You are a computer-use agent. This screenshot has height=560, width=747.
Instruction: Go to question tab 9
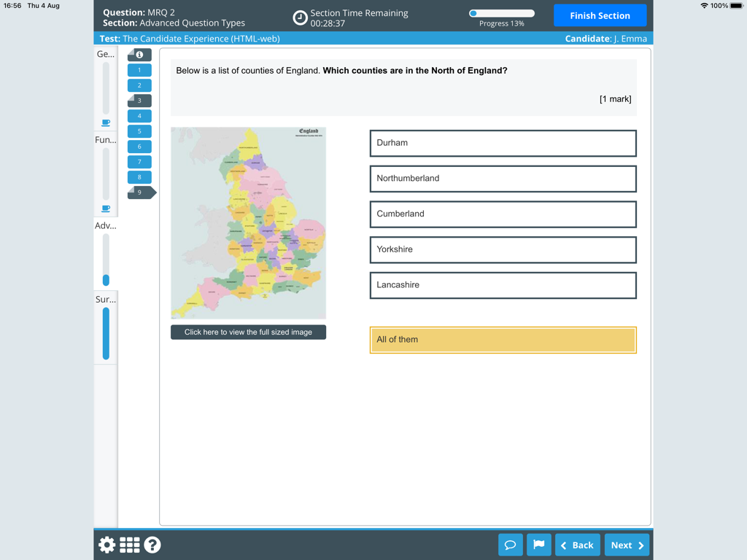click(x=139, y=192)
